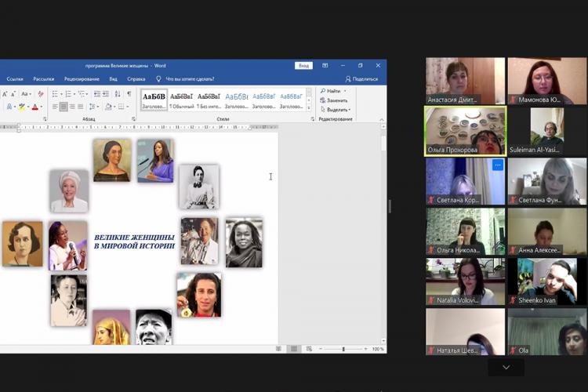Toggle the read mode view button
This screenshot has width=588, height=392.
coord(278,349)
